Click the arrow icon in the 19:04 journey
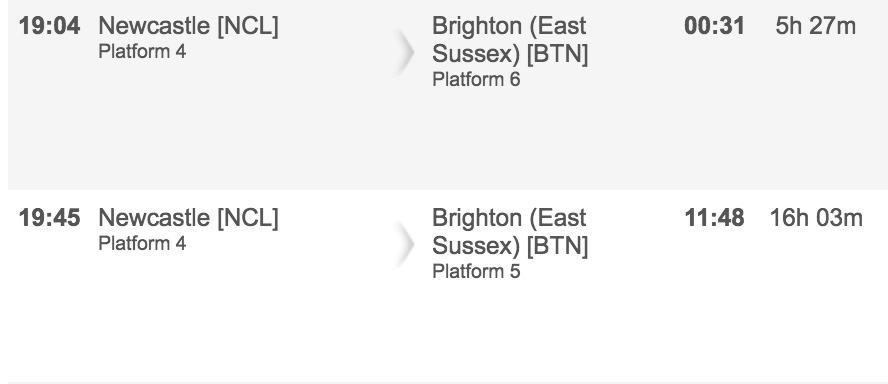This screenshot has height=384, width=888. (404, 52)
